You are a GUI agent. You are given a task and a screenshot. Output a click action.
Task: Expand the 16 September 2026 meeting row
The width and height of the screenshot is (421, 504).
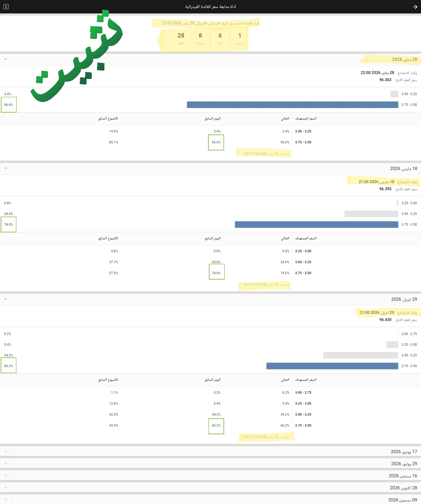tap(5, 475)
